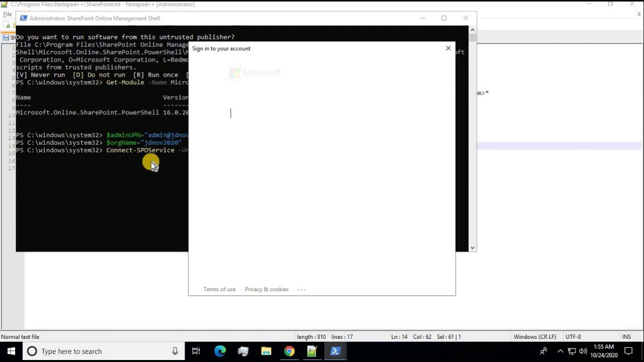Click the INS indicator in status bar
644x362 pixels.
pyautogui.click(x=626, y=337)
